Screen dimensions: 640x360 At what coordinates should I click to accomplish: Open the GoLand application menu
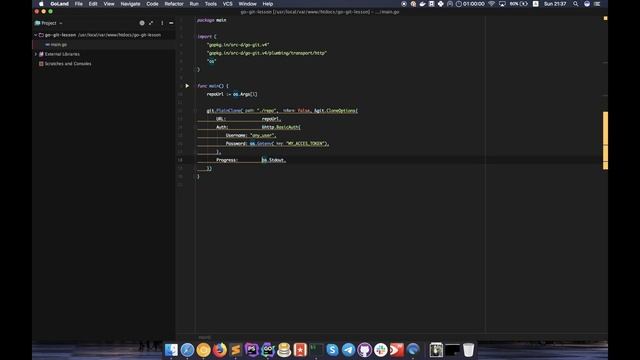click(60, 4)
